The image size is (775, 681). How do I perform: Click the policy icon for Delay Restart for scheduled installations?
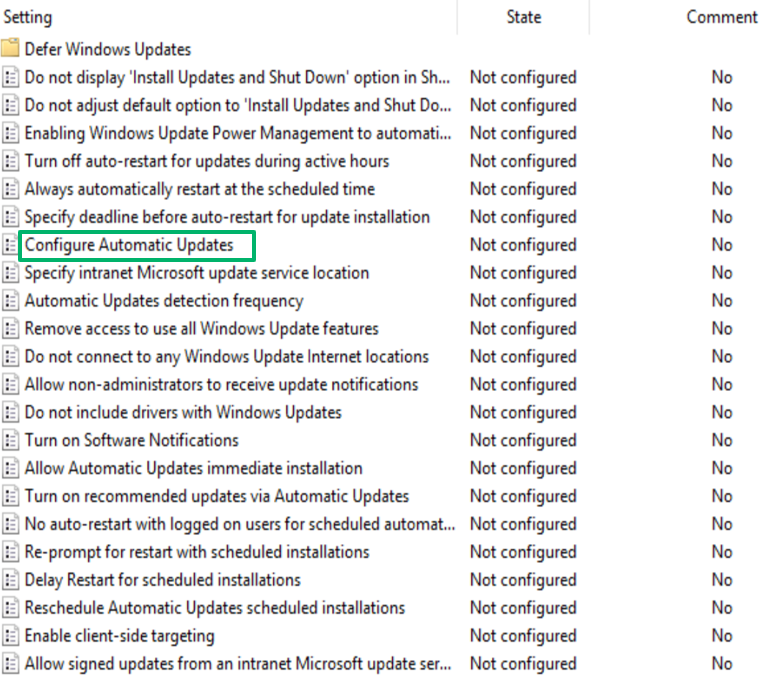(x=10, y=580)
